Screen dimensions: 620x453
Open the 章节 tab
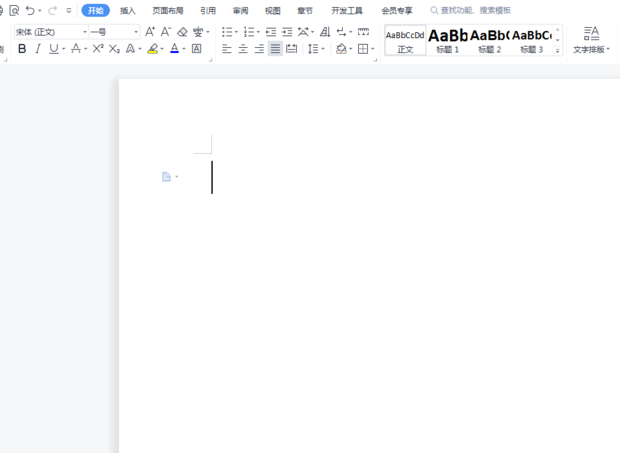click(x=305, y=11)
